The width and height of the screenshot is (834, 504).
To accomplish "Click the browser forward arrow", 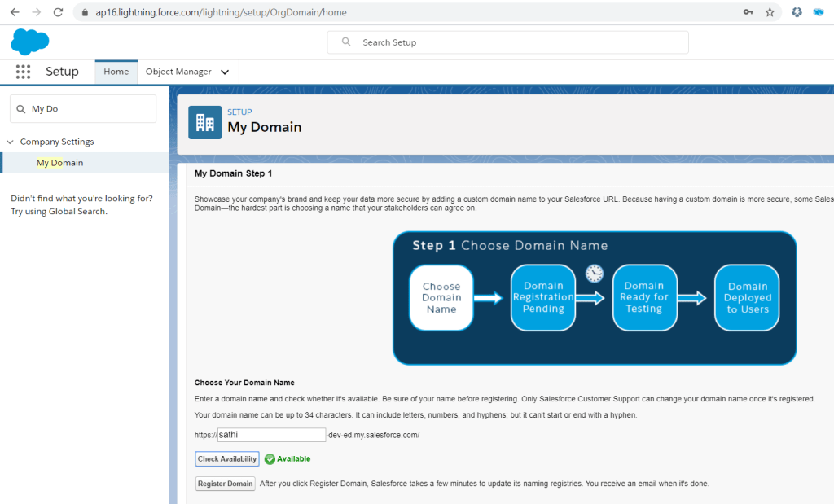I will pos(36,12).
